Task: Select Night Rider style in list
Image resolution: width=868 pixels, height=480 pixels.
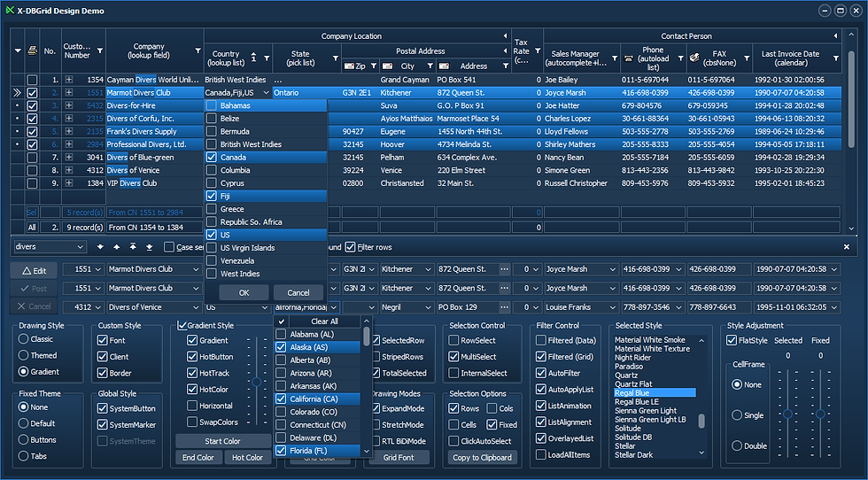Action: point(632,358)
